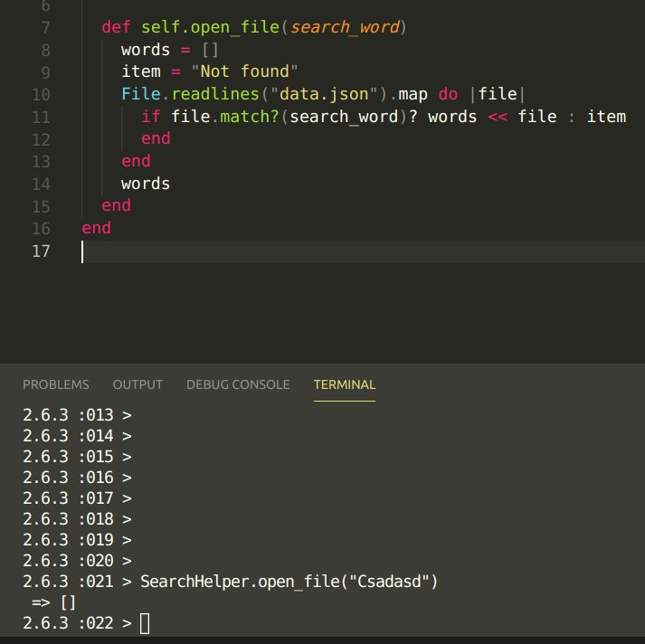
Task: Click 'words = []' on line 8
Action: pos(169,50)
